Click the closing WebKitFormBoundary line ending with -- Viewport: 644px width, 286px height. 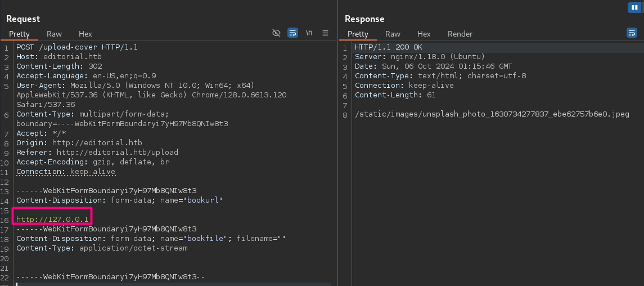tap(110, 277)
